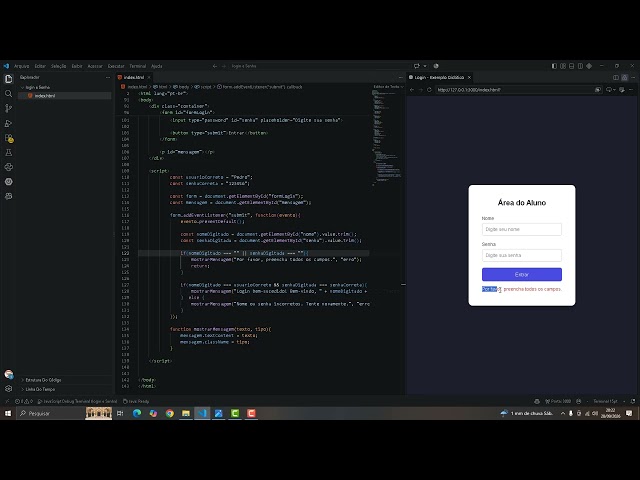The height and width of the screenshot is (480, 640).
Task: Click the Pesquisar taskbar search box
Action: (51, 413)
